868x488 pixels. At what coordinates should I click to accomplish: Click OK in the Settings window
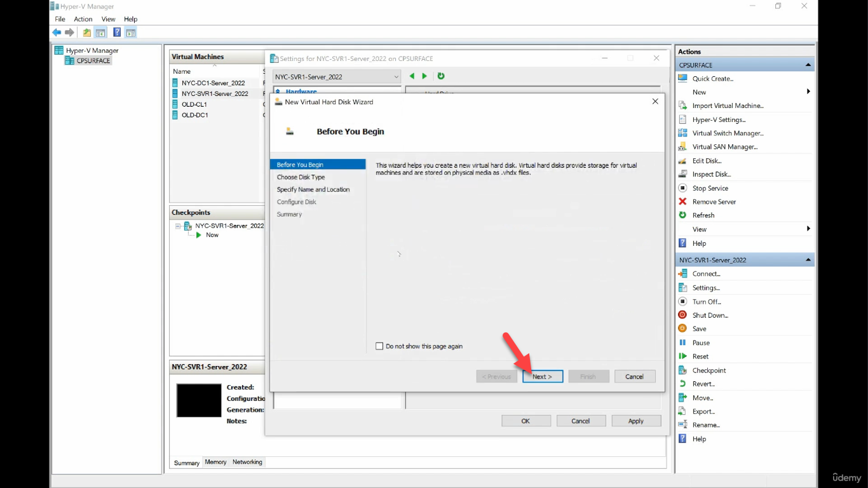pos(526,421)
